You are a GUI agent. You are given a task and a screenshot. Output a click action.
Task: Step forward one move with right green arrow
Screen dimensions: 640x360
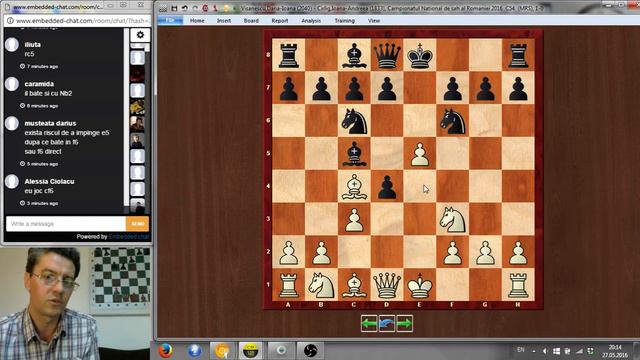coord(404,324)
